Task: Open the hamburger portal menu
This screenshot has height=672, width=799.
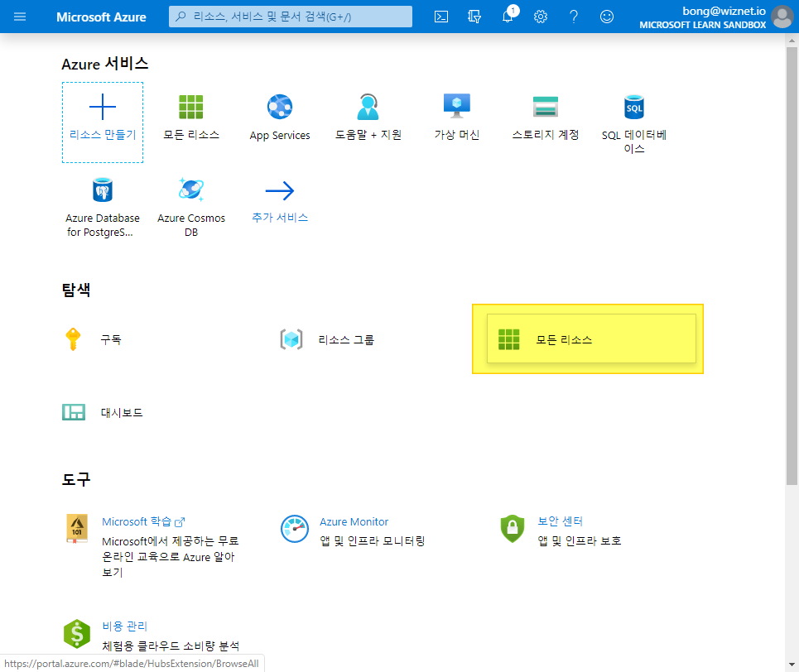Action: [x=20, y=17]
